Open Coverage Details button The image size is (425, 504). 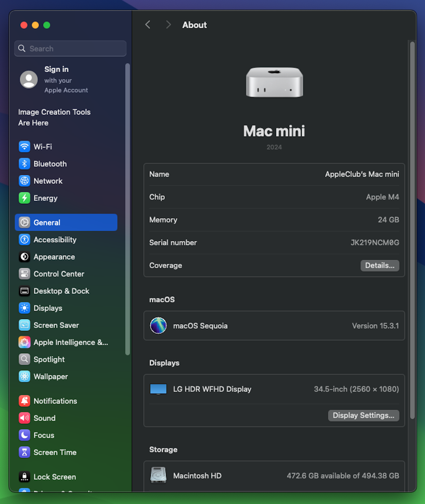tap(380, 265)
